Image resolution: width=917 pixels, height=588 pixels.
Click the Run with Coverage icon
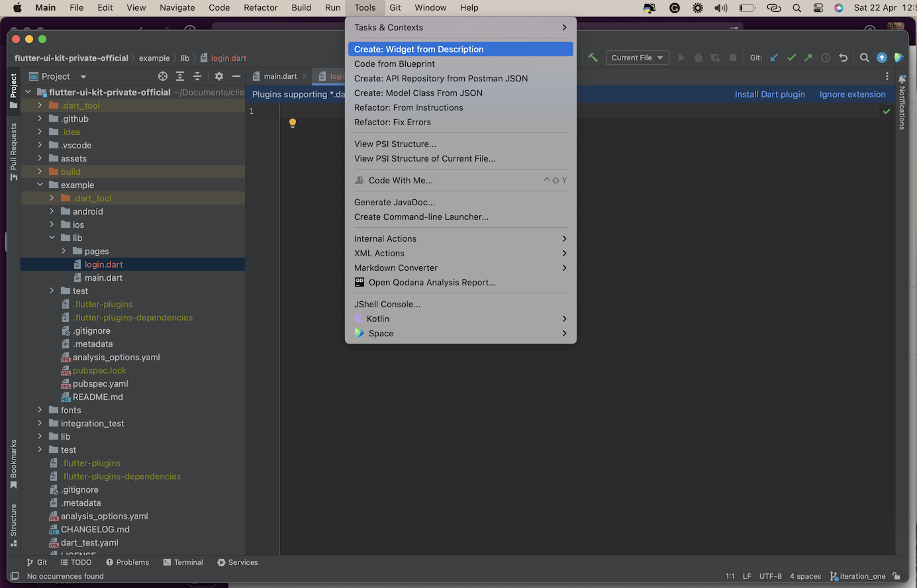(716, 58)
